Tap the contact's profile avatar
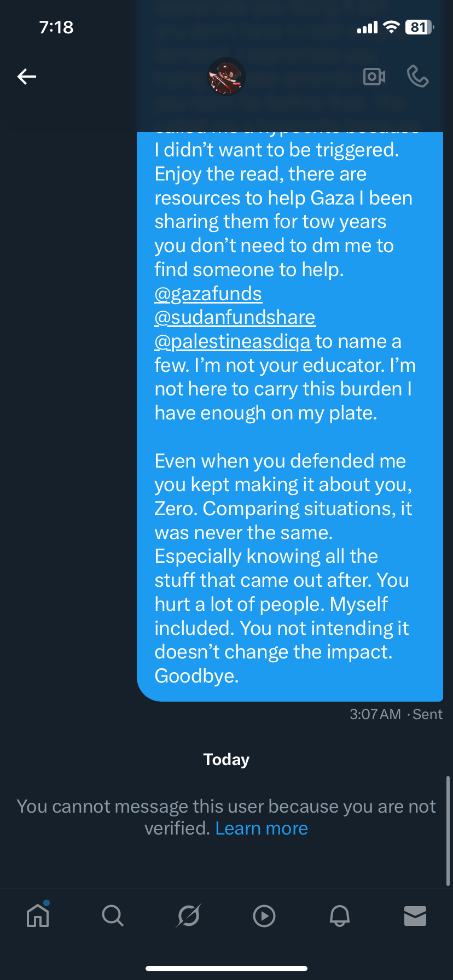Image resolution: width=453 pixels, height=980 pixels. coord(226,77)
